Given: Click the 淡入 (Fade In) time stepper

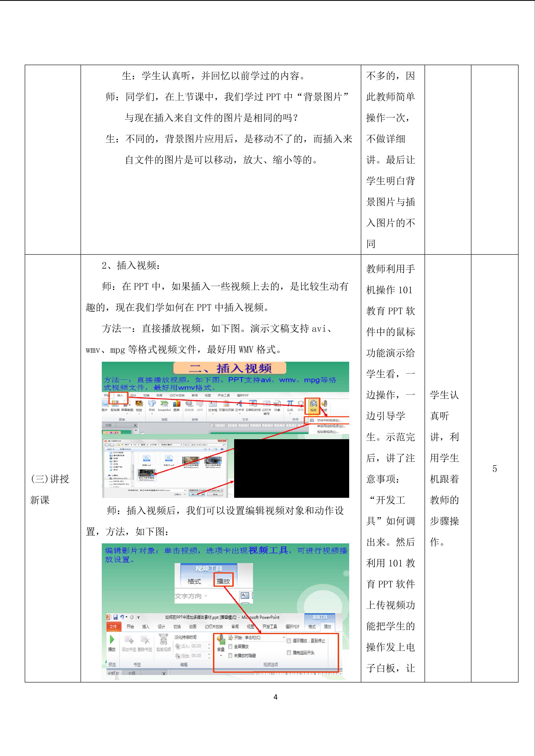Looking at the screenshot, I should coord(209,646).
